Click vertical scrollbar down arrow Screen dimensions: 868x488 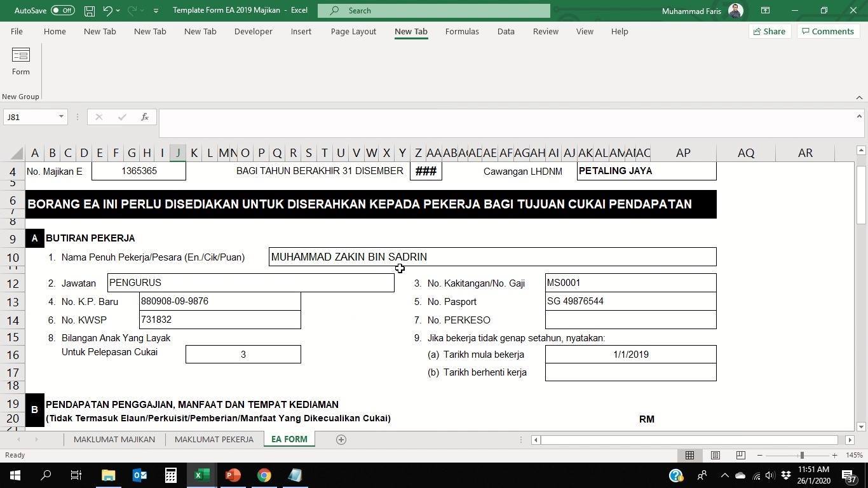(x=861, y=426)
